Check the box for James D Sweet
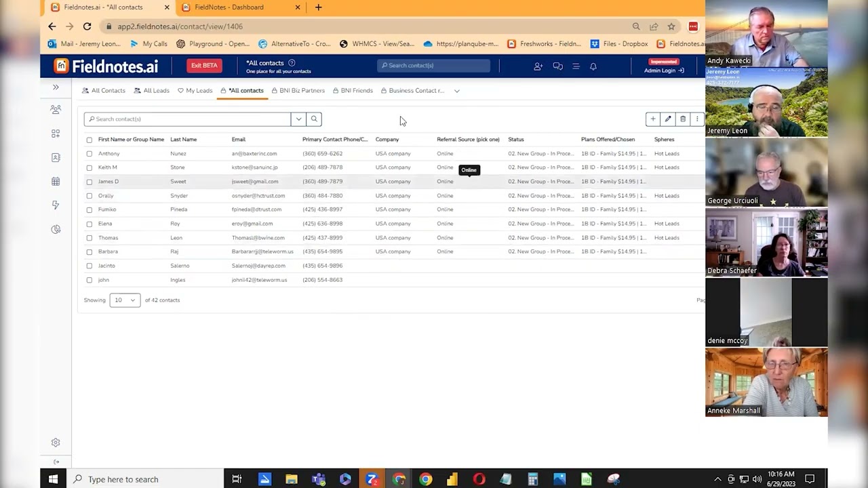 (x=89, y=182)
